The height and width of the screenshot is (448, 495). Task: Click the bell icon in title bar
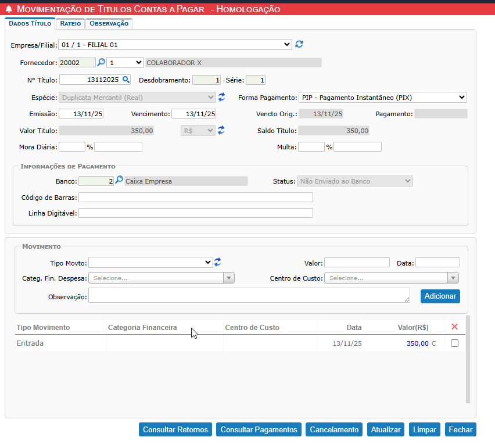coord(9,9)
